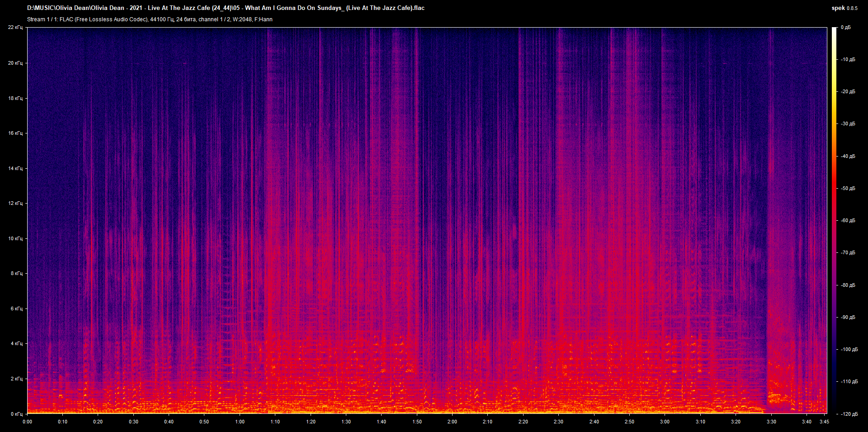Click the -70 дБ level label
This screenshot has height=432, width=868.
848,253
